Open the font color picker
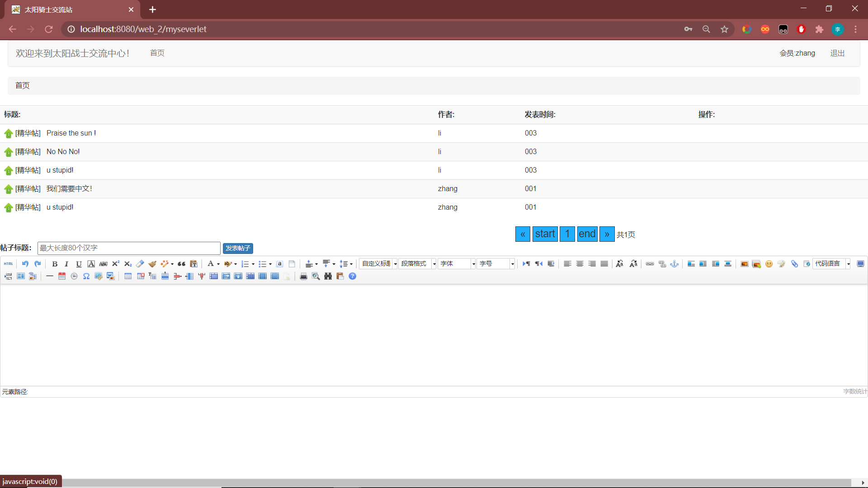The image size is (868, 488). pyautogui.click(x=211, y=264)
